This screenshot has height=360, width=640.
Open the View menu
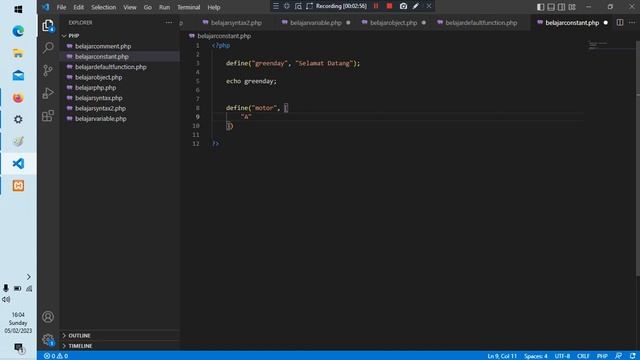click(130, 7)
